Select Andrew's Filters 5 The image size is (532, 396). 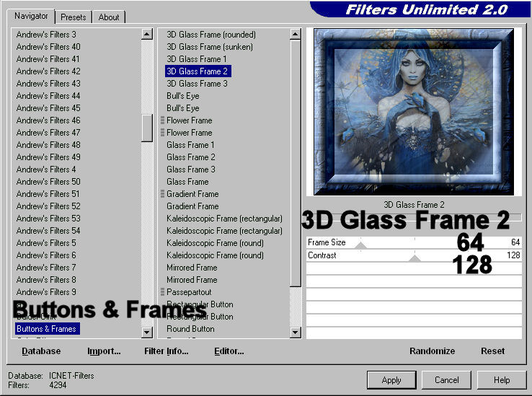[x=46, y=243]
